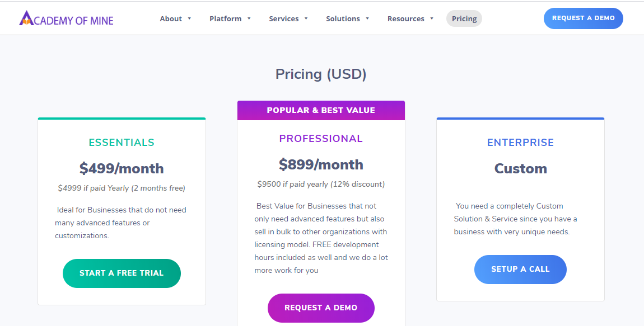Open the Resources menu

coord(405,18)
